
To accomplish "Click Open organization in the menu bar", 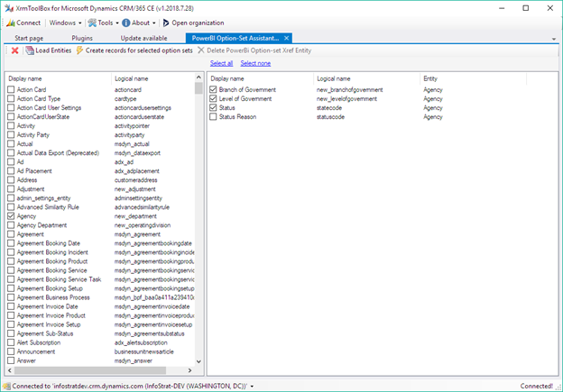I will pyautogui.click(x=193, y=23).
